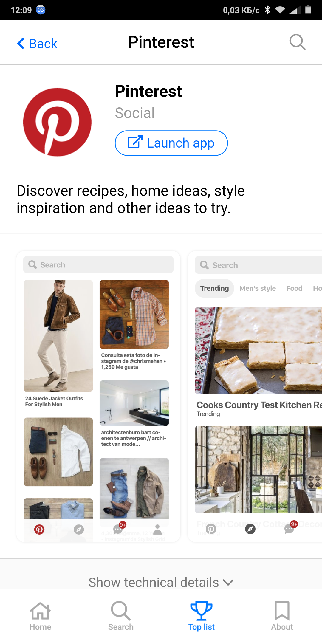Click the suede jacket man pin image

58,336
